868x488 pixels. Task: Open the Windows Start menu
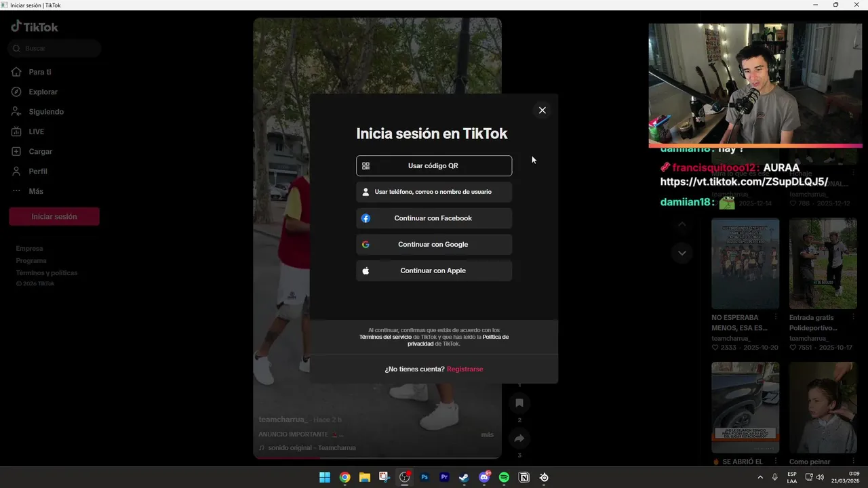[x=325, y=477]
